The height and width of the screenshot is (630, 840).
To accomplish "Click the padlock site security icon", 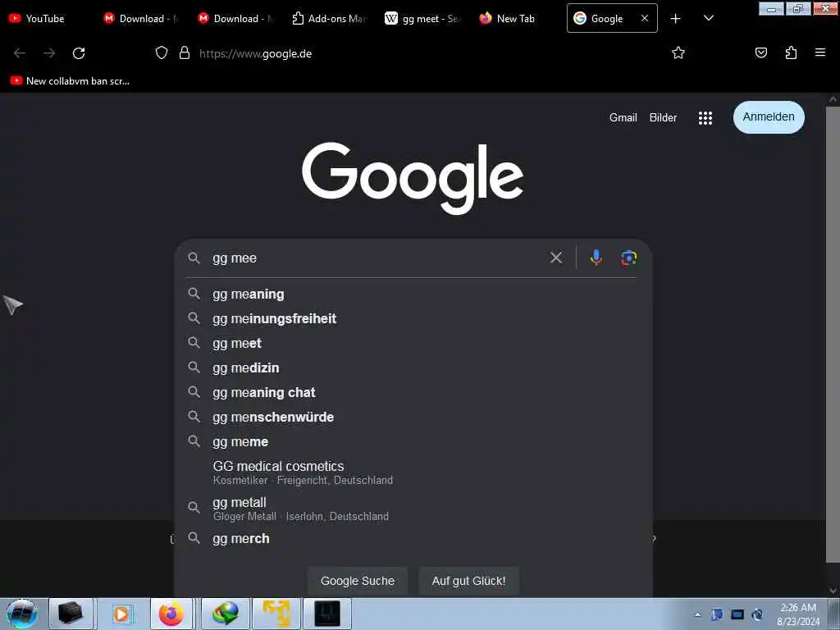I will pyautogui.click(x=185, y=53).
